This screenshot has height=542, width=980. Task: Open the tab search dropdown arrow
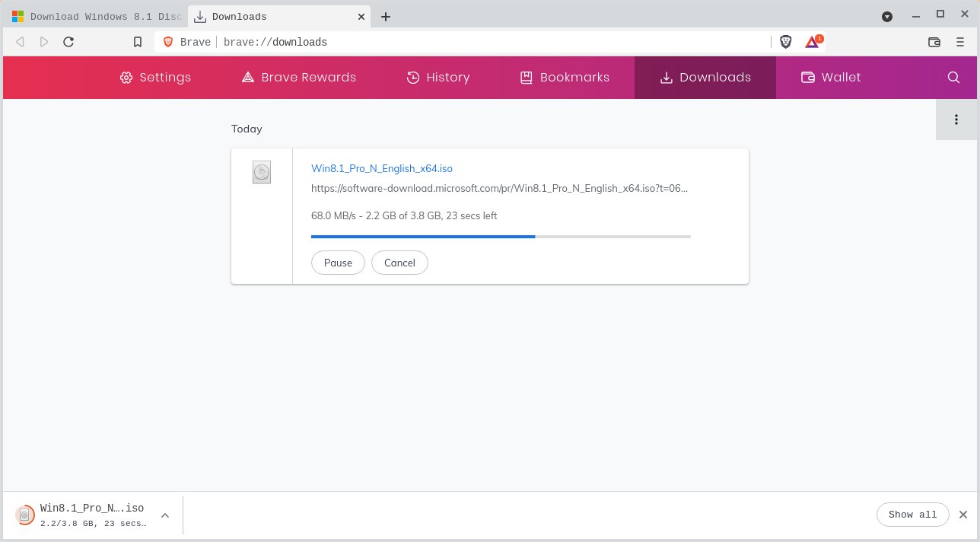tap(887, 16)
